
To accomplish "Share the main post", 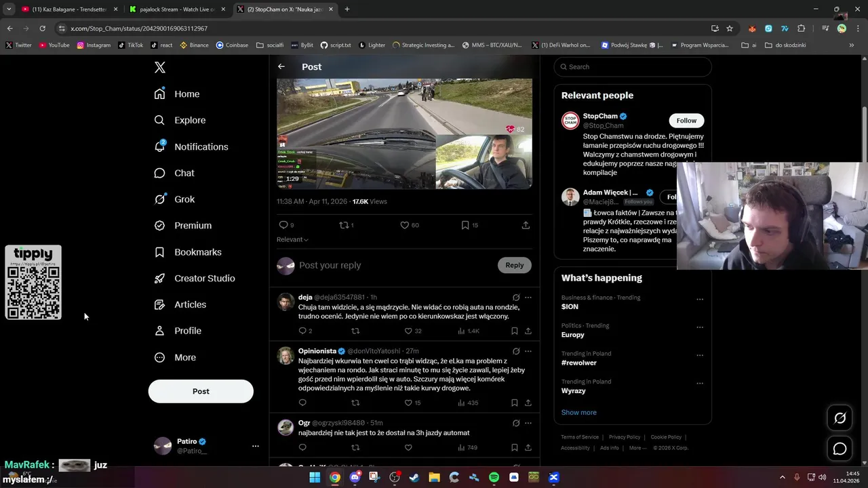I will (x=526, y=225).
